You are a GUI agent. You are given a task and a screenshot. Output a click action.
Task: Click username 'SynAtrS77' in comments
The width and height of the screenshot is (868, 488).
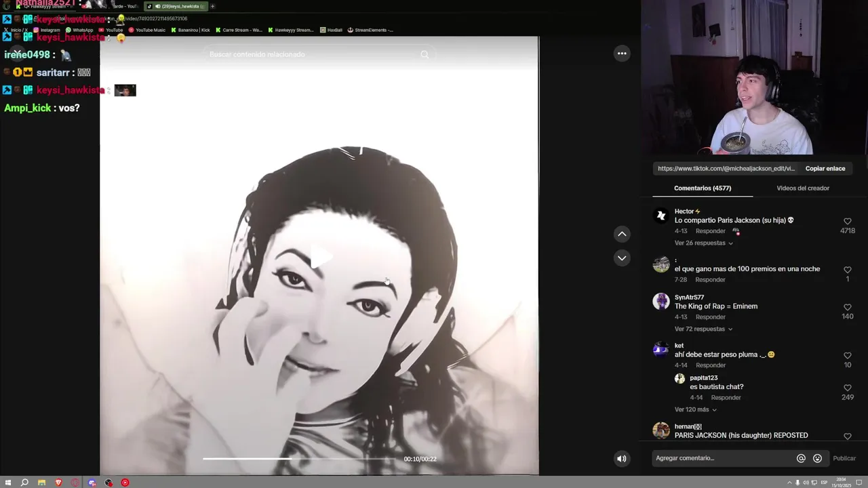click(x=689, y=298)
